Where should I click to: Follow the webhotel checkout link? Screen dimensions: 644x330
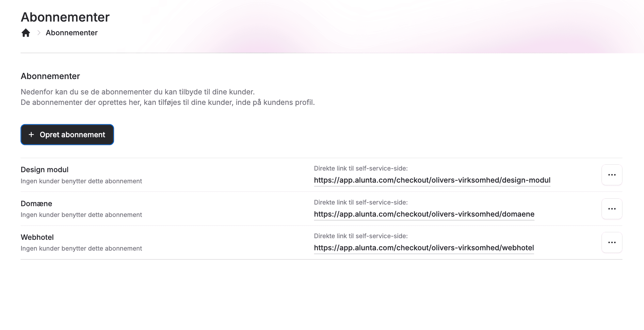[424, 248]
